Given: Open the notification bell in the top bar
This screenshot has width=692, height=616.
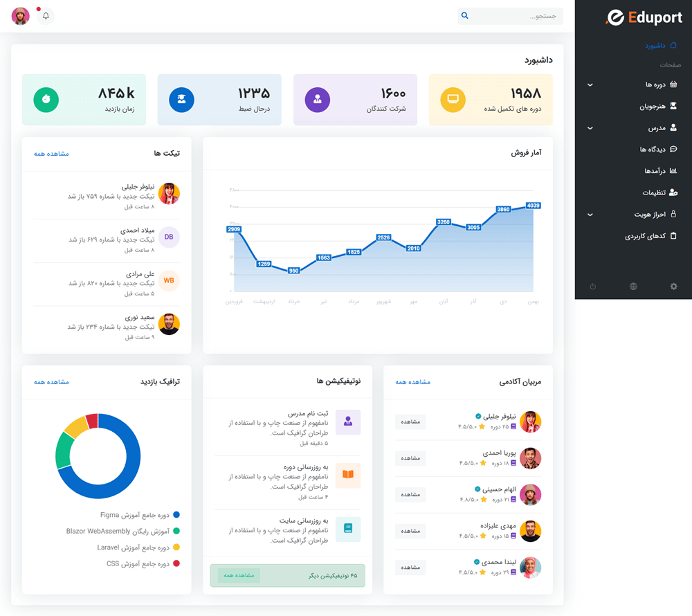Looking at the screenshot, I should click(x=46, y=16).
